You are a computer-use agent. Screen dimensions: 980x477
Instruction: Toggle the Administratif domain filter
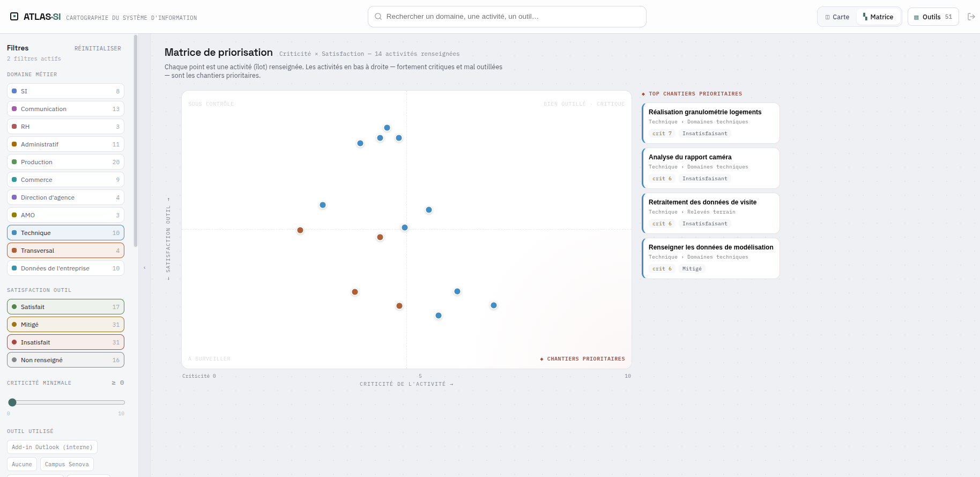pos(65,144)
